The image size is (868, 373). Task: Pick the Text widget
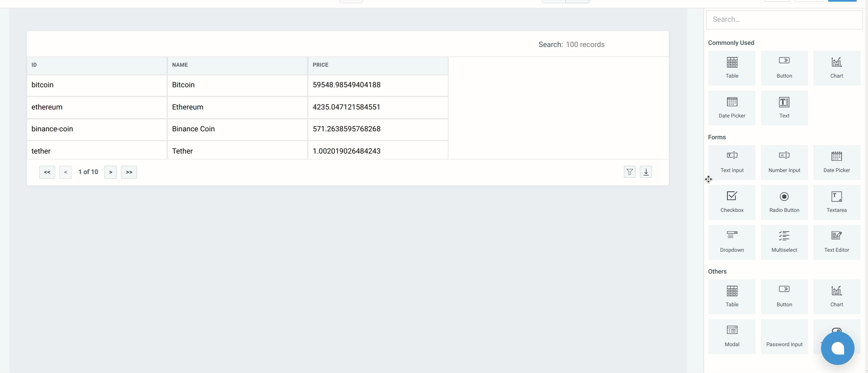pos(784,108)
